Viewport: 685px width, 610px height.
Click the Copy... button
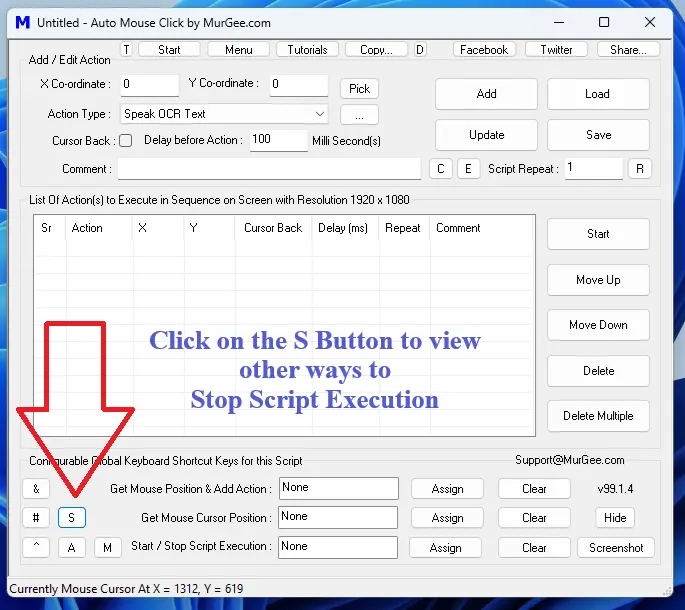(376, 49)
